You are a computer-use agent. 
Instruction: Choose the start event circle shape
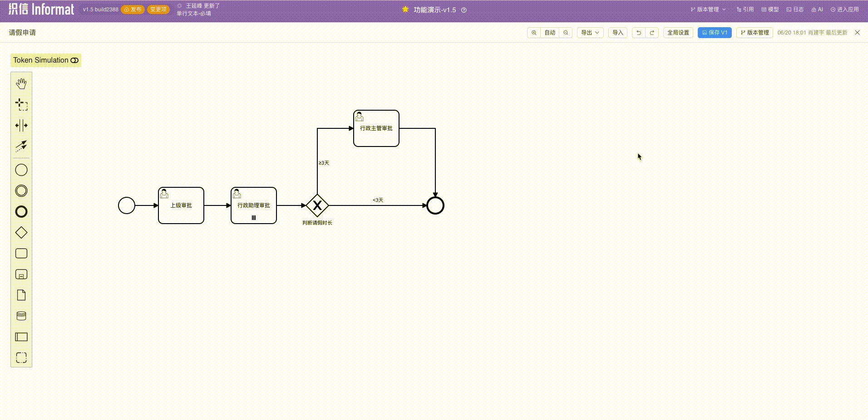click(21, 170)
